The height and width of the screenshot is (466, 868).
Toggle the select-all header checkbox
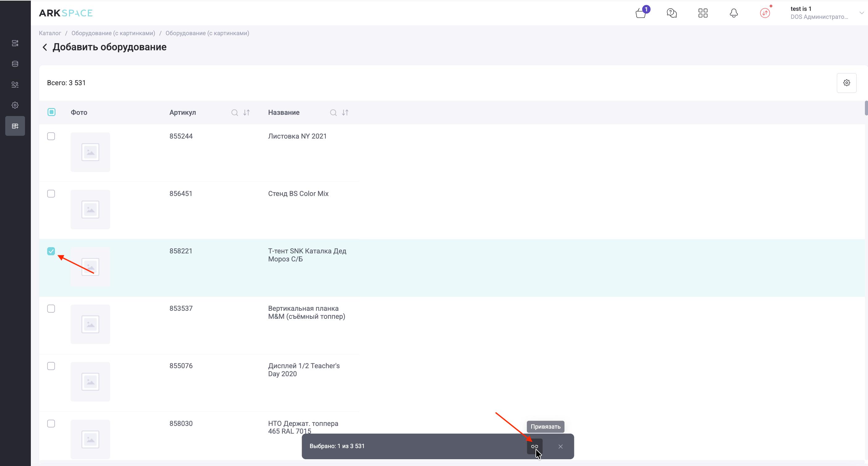(51, 112)
